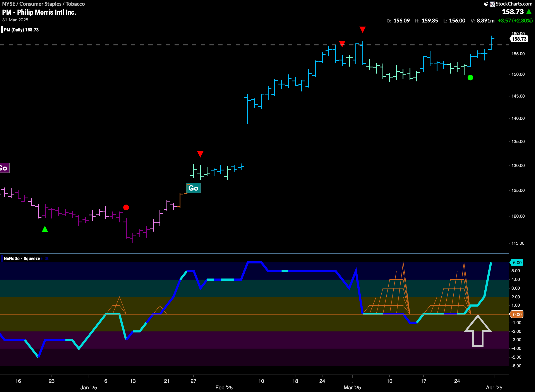Screen dimensions: 535x392
Task: Click the NYSE / Consumer Staples / Tobacco breadcrumb
Action: [43, 4]
